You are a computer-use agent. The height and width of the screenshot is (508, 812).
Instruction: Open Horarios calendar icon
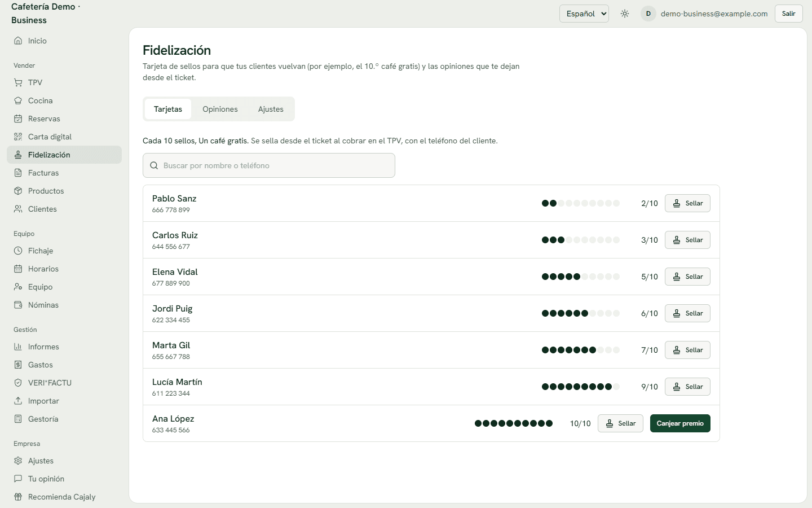click(18, 269)
